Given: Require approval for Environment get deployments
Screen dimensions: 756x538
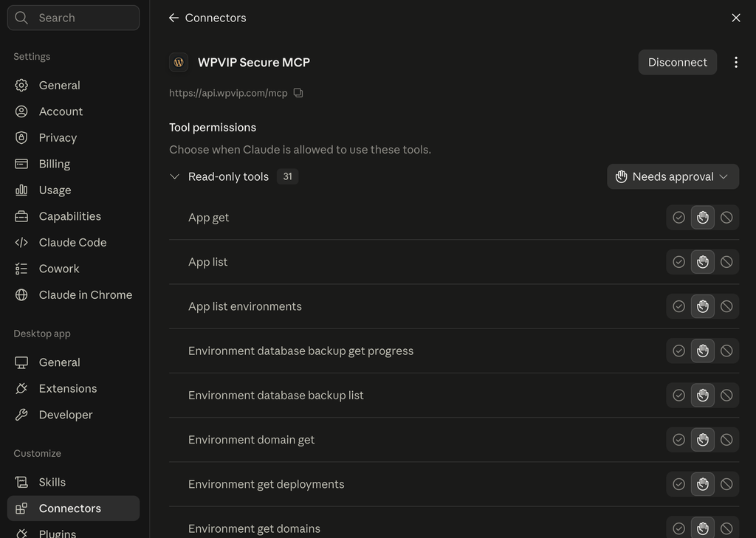Looking at the screenshot, I should click(703, 484).
